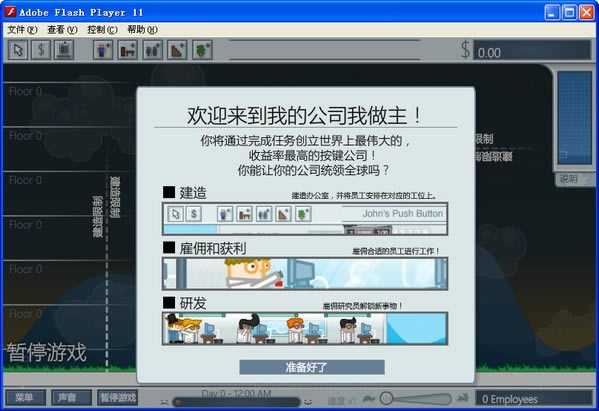Click the dollar sign finance tool icon
Screen dimensions: 599x411
pyautogui.click(x=41, y=50)
